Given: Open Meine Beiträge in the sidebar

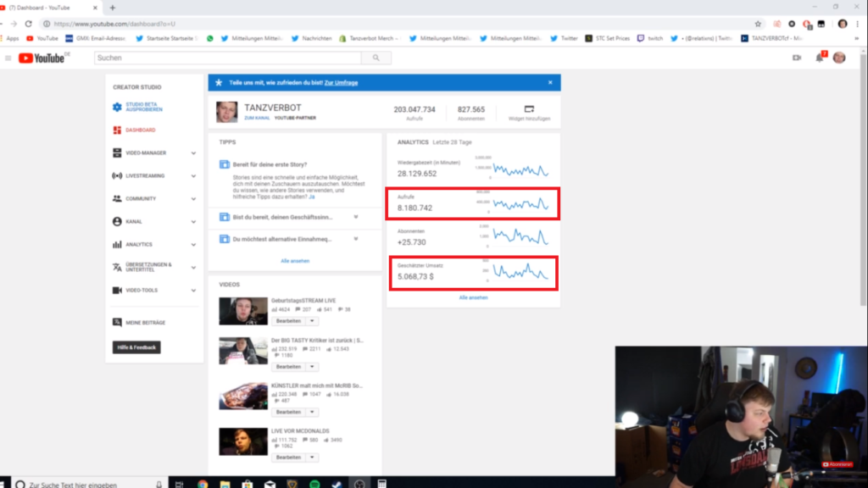Looking at the screenshot, I should (146, 323).
